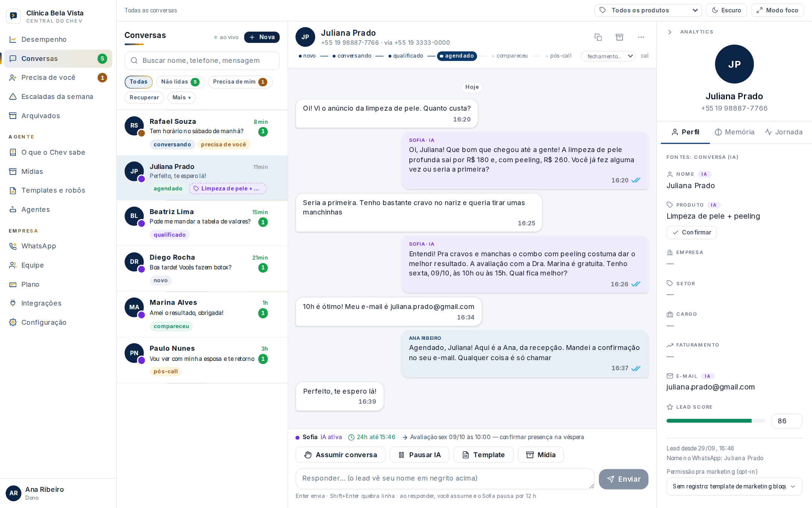Toggle Modo foco
The image size is (812, 508).
(x=777, y=10)
